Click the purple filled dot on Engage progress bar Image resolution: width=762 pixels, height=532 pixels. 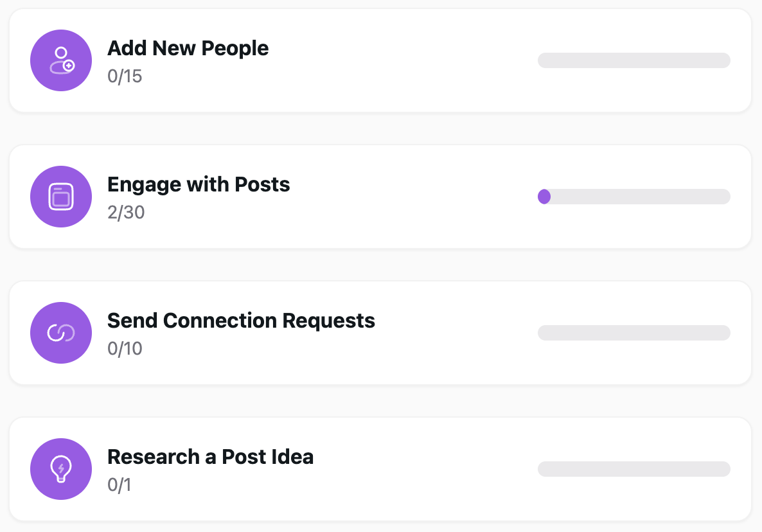pos(544,197)
